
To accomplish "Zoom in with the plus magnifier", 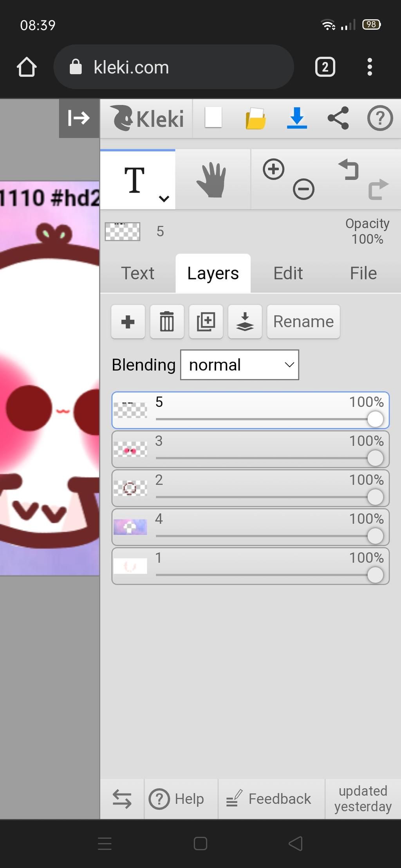I will pos(273,169).
